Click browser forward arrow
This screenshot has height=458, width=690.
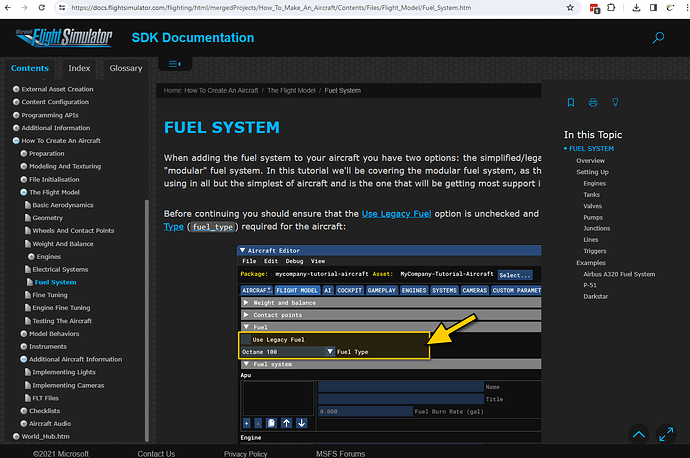25,7
